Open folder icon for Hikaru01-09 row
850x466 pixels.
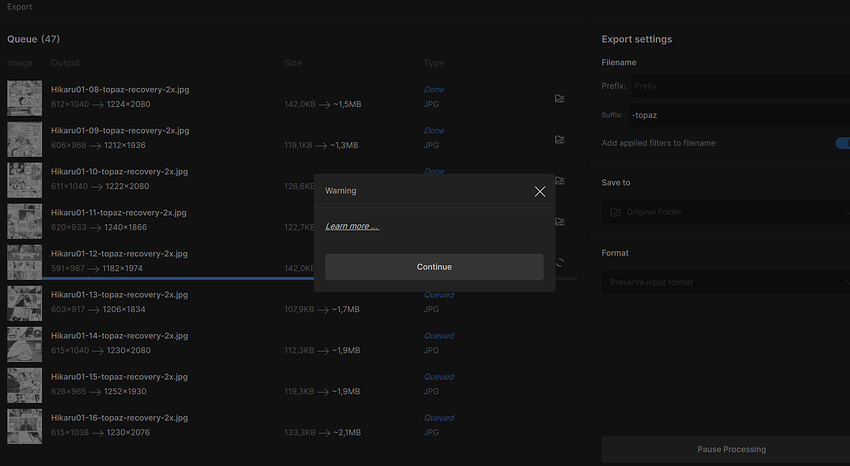pyautogui.click(x=560, y=139)
